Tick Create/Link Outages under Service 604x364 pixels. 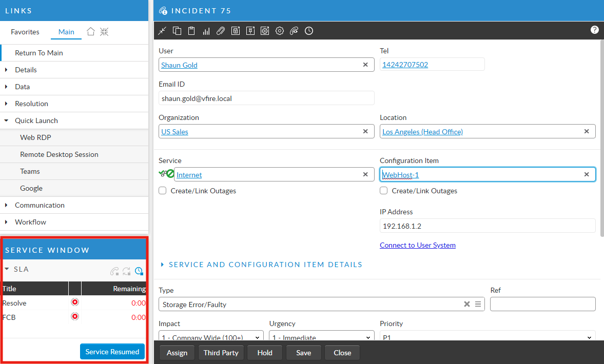point(163,191)
